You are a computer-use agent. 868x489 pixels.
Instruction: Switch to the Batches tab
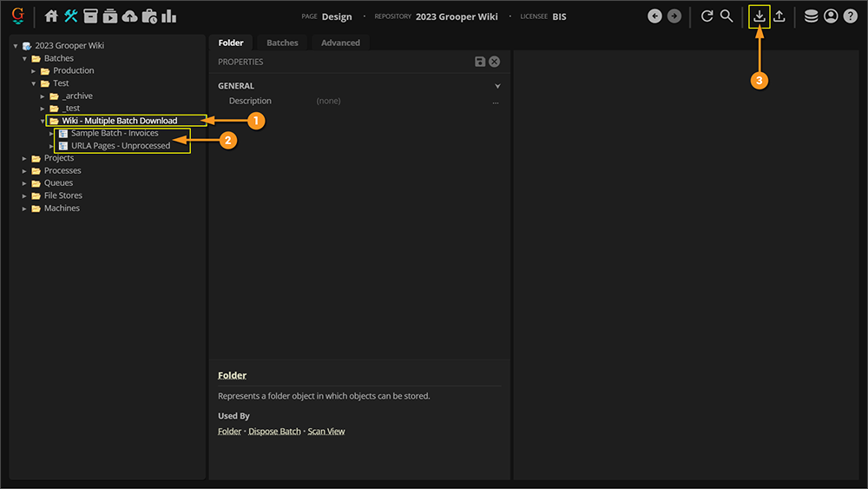tap(282, 43)
